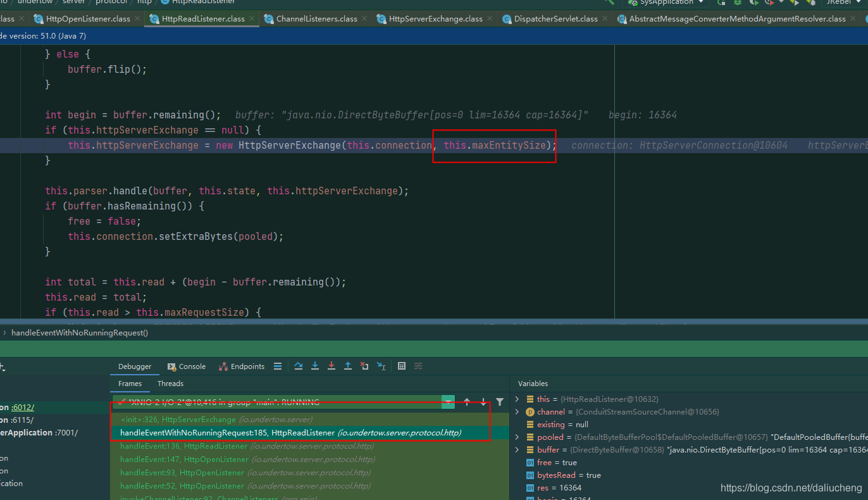868x500 pixels.
Task: Select frame handleEvent:136, HttpReadListener
Action: (247, 446)
